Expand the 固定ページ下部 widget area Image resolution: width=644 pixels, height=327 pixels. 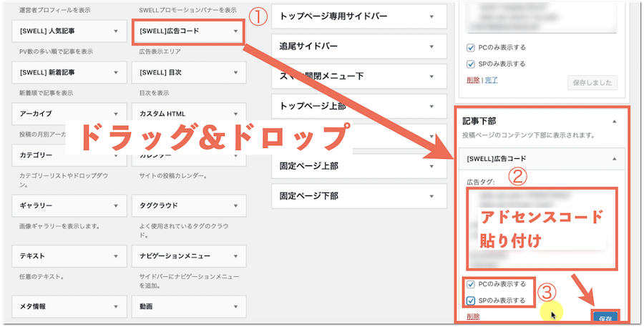pyautogui.click(x=432, y=195)
